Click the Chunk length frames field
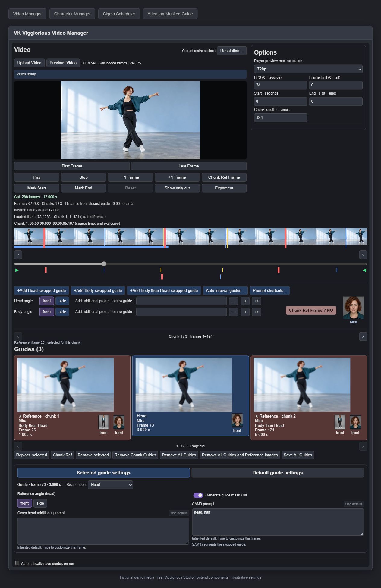 pyautogui.click(x=281, y=118)
